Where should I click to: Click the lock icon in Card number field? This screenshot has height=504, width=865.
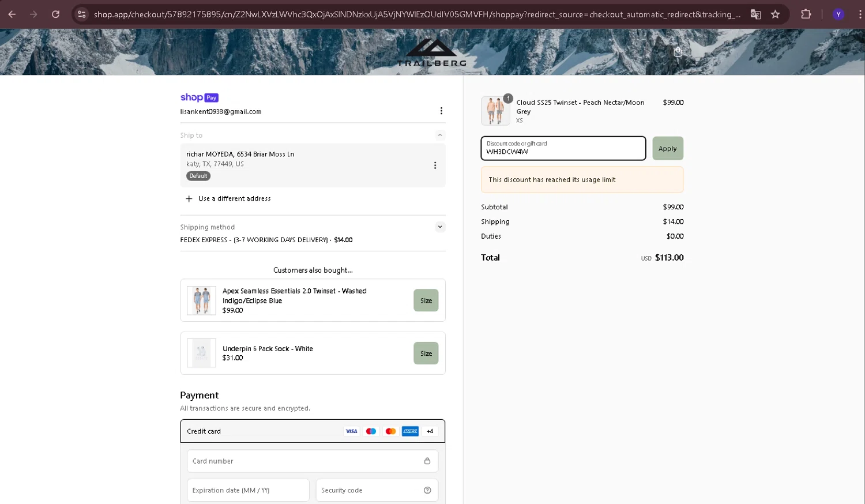(x=427, y=461)
